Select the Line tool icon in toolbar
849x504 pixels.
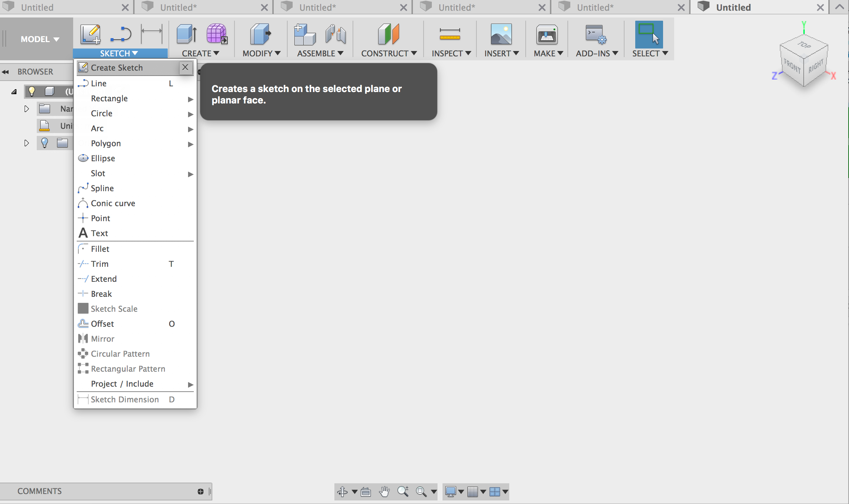coord(121,34)
